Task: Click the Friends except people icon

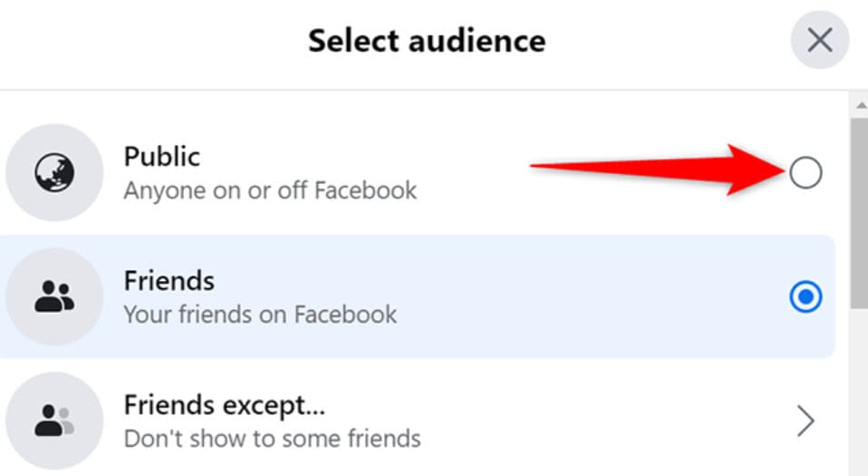Action: (x=54, y=421)
